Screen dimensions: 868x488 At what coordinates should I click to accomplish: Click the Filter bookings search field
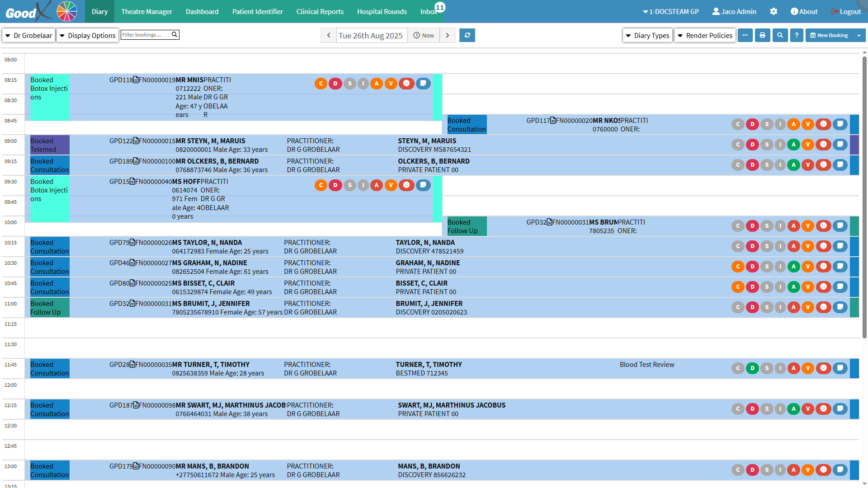click(146, 35)
